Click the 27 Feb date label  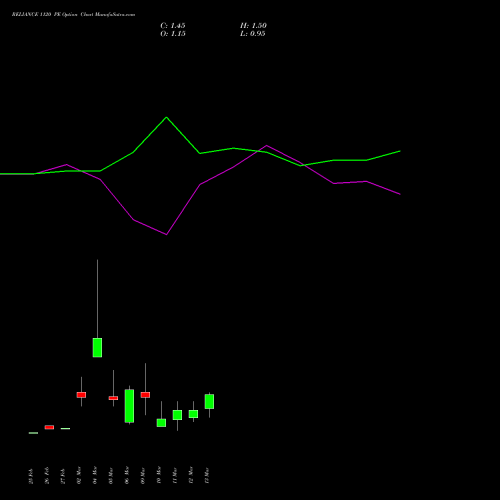(63, 476)
